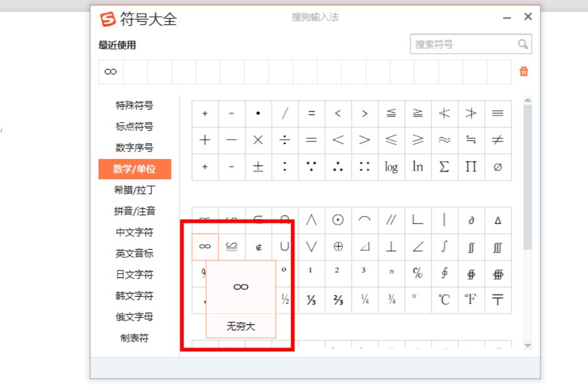The height and width of the screenshot is (390, 588).
Task: Click the trash icon to clear recent symbols
Action: coord(524,71)
